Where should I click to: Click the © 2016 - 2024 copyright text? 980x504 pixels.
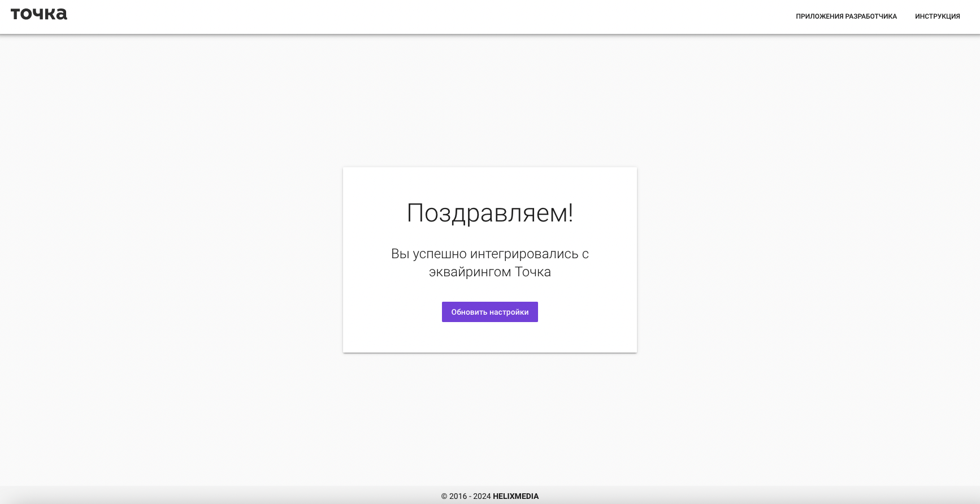pos(466,496)
